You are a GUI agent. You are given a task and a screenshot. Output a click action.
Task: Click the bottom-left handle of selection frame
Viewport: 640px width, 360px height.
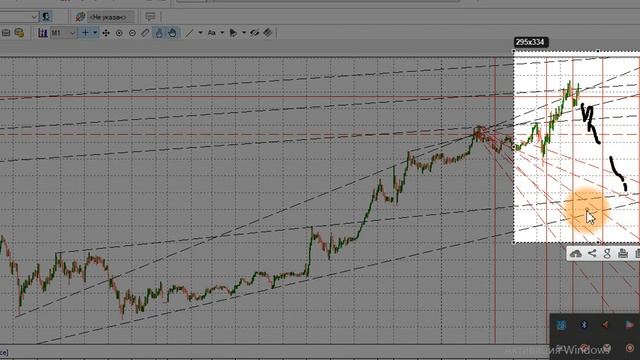pyautogui.click(x=514, y=243)
